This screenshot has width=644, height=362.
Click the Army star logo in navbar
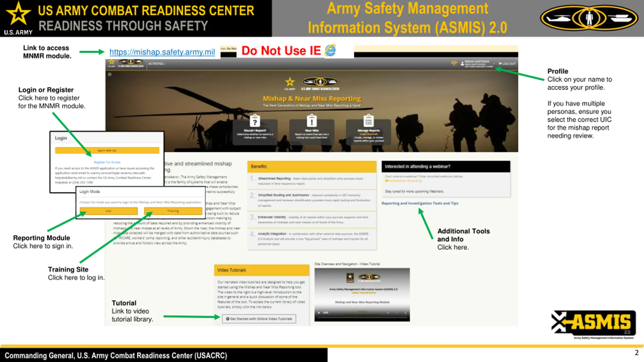[x=111, y=62]
